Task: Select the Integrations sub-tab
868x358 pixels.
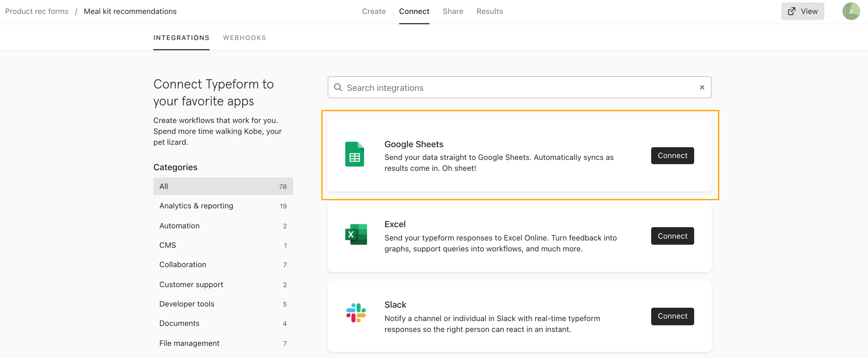Action: (181, 38)
